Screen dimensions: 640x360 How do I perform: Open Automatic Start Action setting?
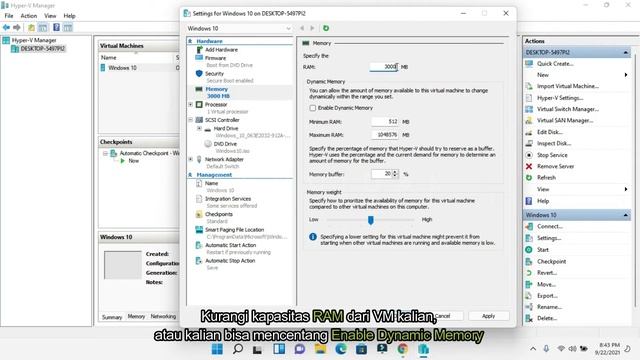[230, 245]
